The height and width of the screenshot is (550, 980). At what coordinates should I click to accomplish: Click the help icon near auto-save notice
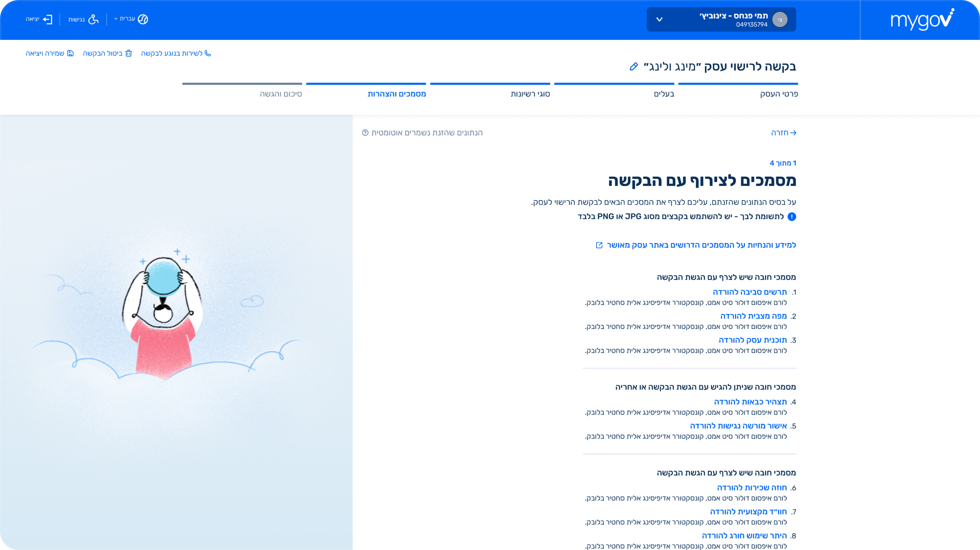click(x=365, y=133)
